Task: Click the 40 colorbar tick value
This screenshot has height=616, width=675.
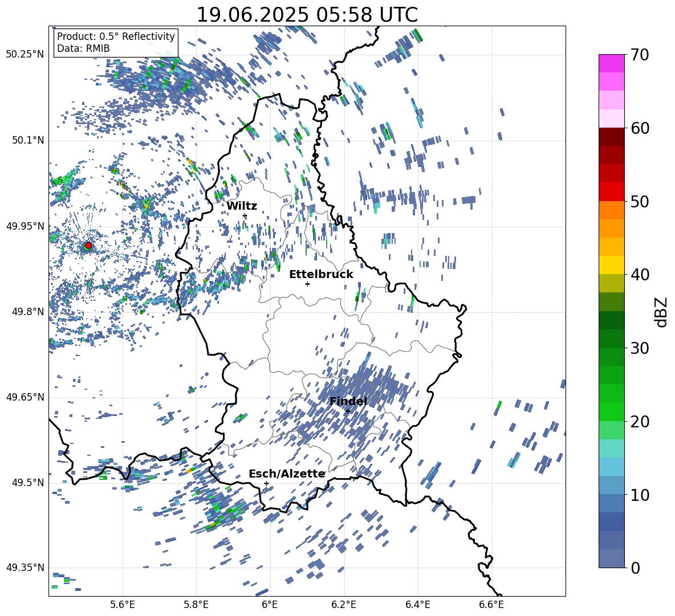Action: click(x=640, y=275)
